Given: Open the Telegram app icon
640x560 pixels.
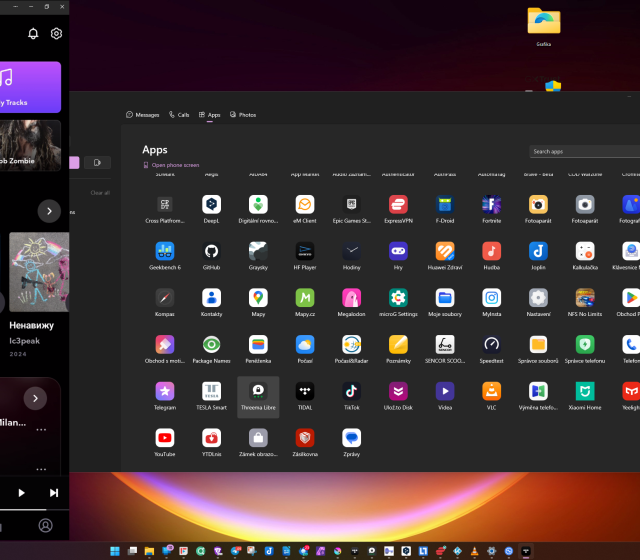Looking at the screenshot, I should point(165,391).
